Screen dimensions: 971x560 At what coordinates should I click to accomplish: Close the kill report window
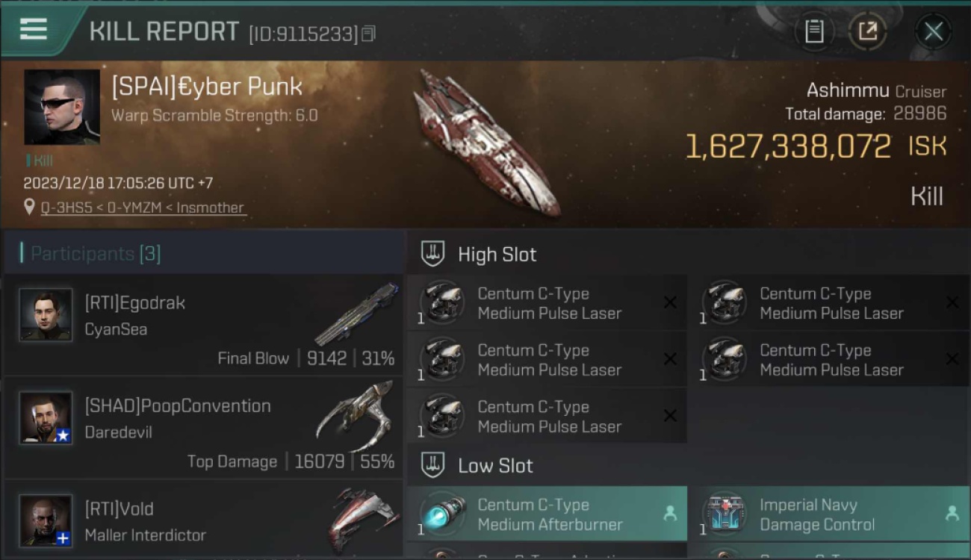coord(933,31)
